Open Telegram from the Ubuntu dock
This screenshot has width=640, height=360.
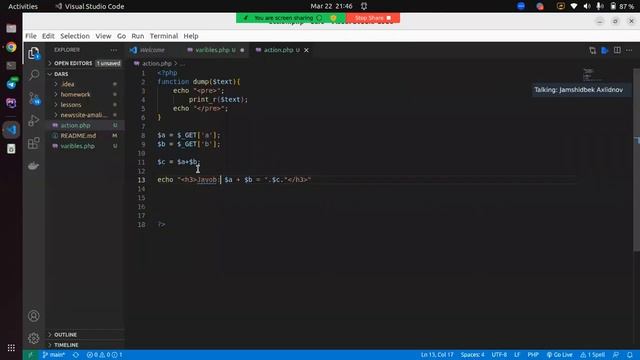click(11, 84)
